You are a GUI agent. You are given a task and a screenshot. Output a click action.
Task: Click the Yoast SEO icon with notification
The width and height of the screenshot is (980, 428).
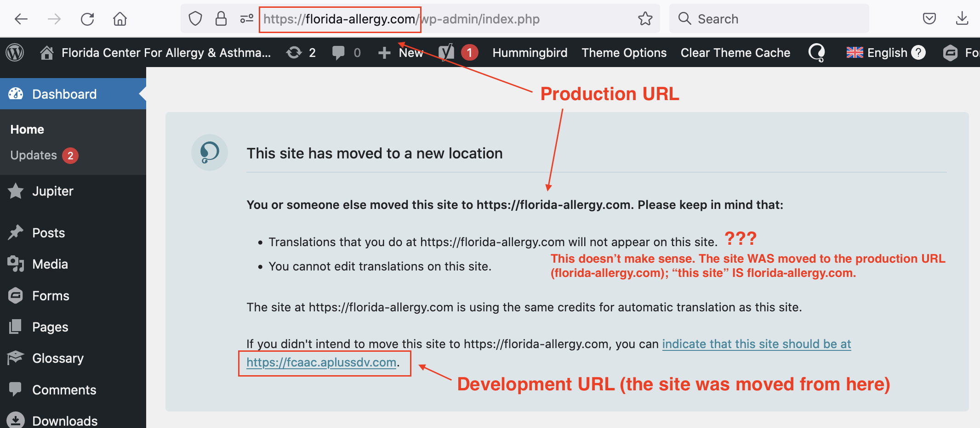[x=458, y=52]
